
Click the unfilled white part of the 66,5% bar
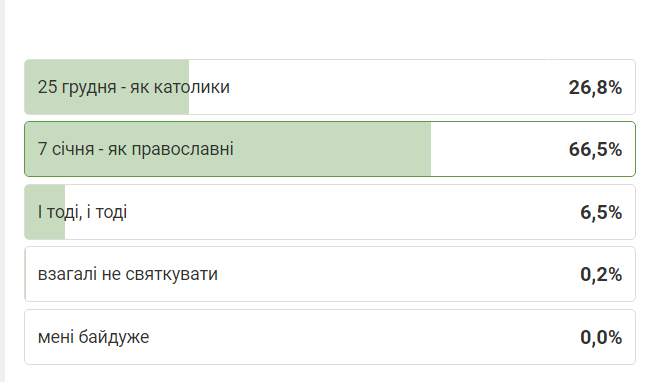click(499, 149)
